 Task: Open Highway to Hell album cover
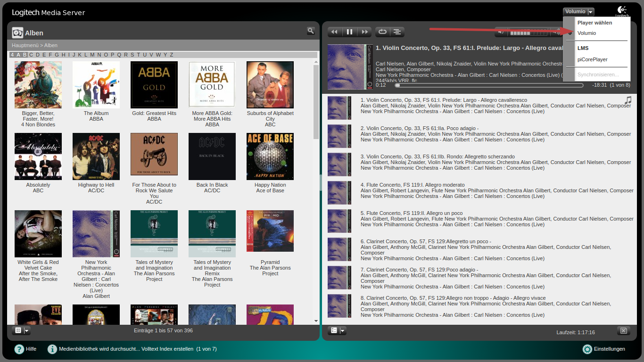click(x=96, y=156)
